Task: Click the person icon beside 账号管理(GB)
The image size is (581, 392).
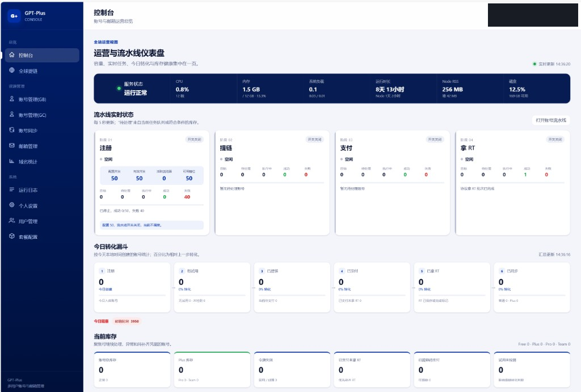Action: (x=12, y=99)
